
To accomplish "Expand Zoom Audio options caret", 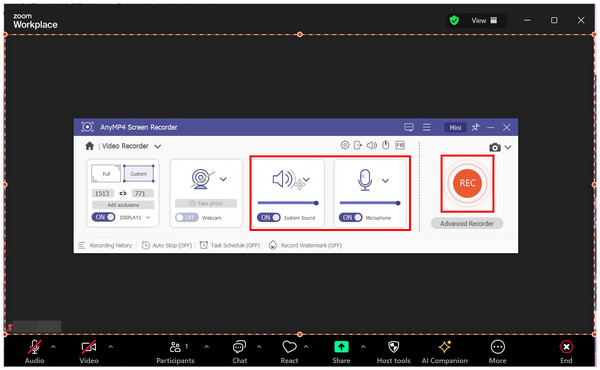I will coord(53,347).
